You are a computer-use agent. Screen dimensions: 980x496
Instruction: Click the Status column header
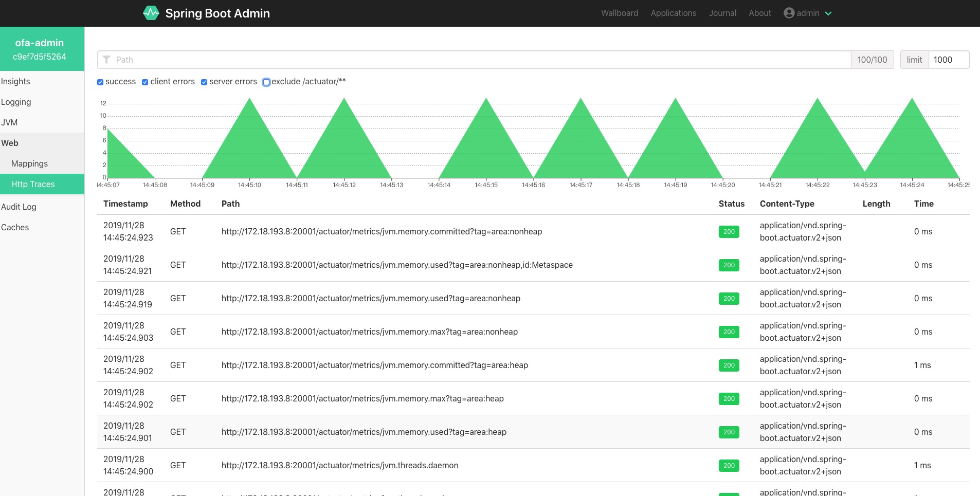tap(732, 204)
